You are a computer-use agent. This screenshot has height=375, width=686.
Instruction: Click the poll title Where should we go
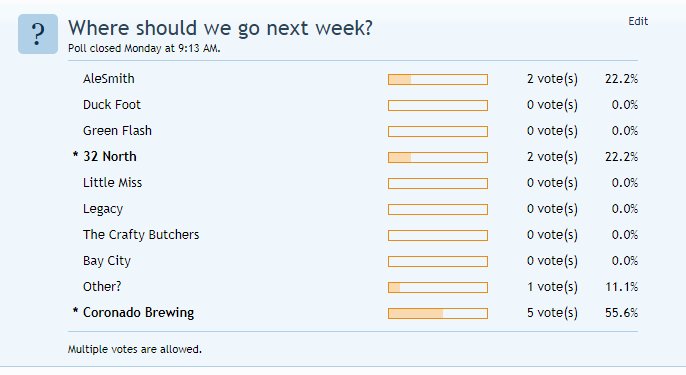coord(220,28)
